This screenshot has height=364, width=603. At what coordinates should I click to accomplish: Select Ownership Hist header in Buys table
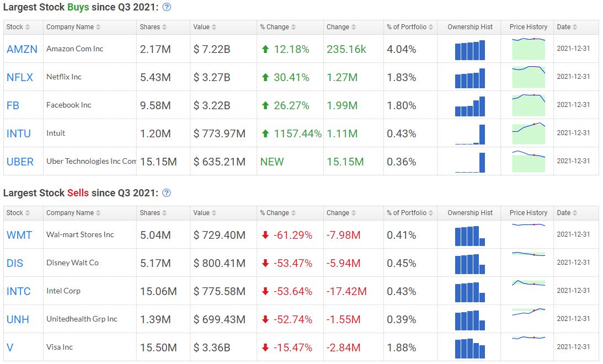tap(470, 27)
